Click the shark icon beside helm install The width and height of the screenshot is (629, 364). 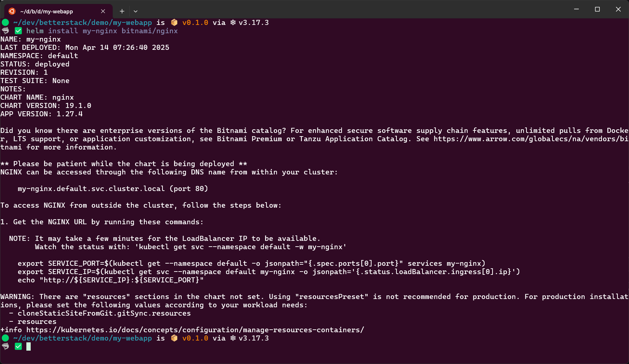coord(5,31)
